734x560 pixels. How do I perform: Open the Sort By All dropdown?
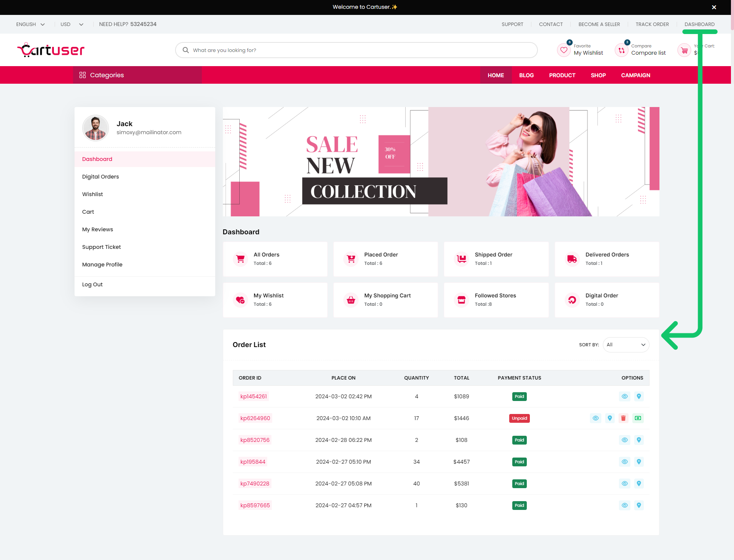626,345
